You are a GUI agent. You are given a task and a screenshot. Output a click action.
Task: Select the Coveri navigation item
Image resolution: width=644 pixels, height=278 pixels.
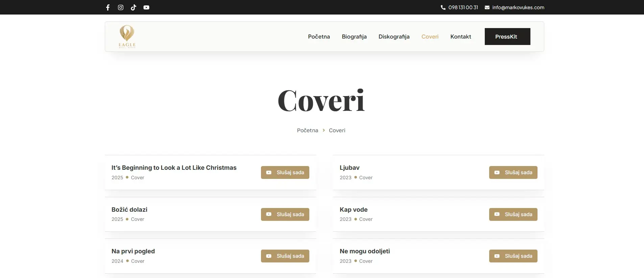point(430,37)
